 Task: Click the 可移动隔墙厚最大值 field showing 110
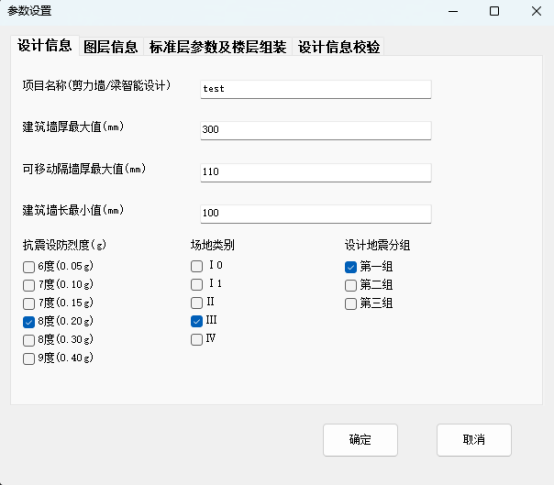click(316, 172)
